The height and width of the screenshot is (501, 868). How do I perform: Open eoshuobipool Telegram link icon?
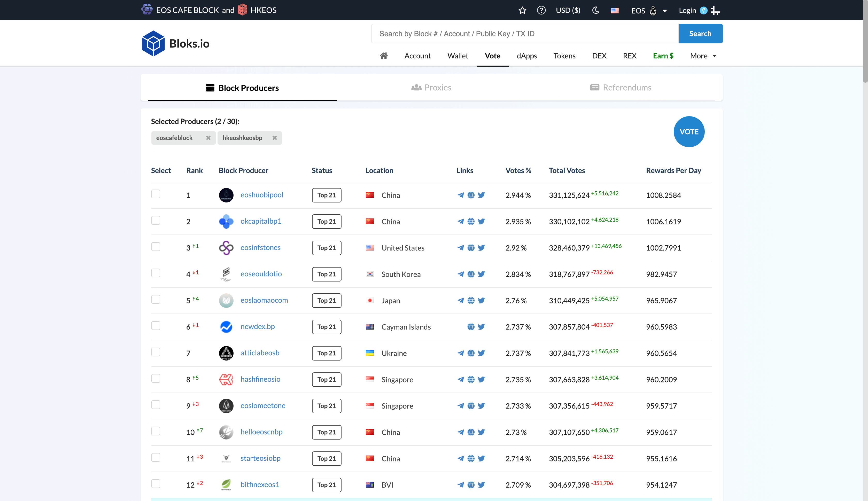click(x=461, y=195)
